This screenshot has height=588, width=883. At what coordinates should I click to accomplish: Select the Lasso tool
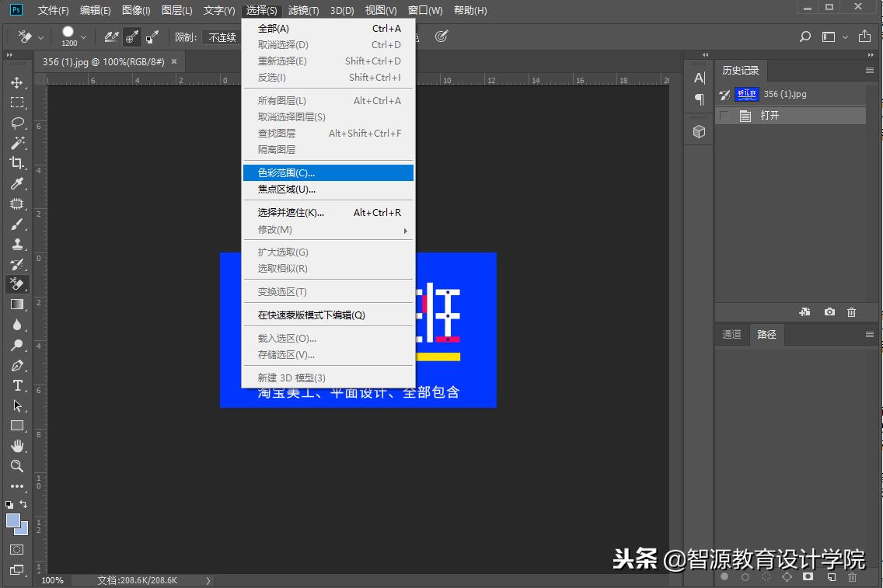(17, 123)
